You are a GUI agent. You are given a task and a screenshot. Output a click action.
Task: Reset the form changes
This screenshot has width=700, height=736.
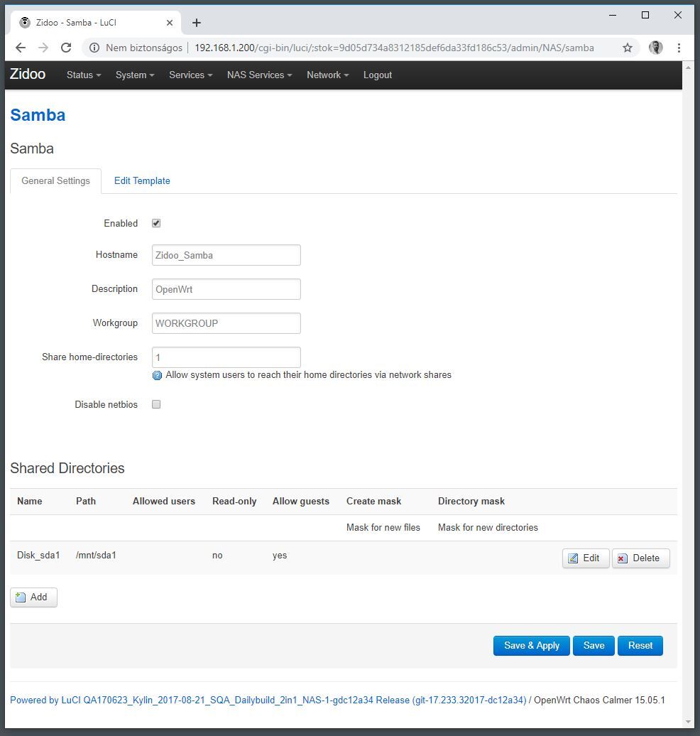[x=640, y=645]
